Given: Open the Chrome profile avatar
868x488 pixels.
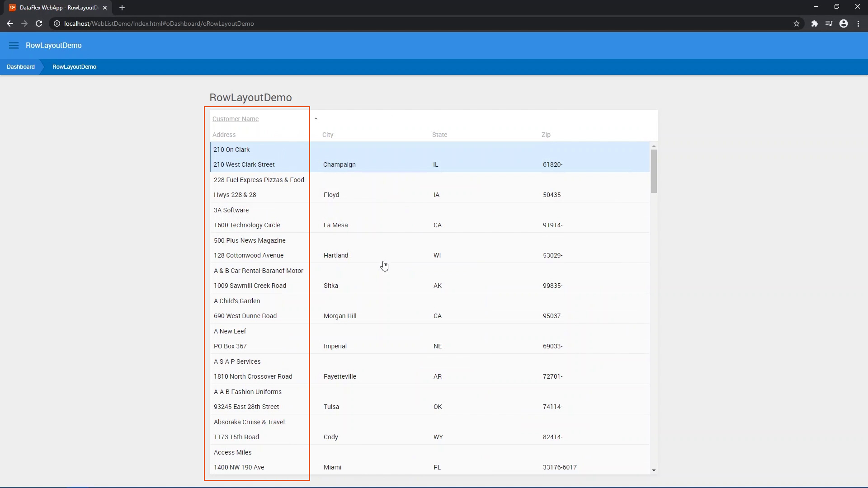Looking at the screenshot, I should click(x=844, y=23).
